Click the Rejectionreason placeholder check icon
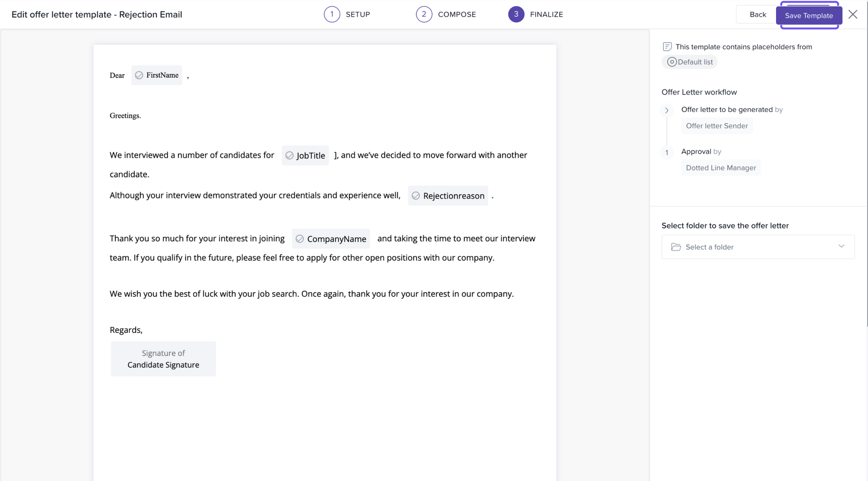This screenshot has height=481, width=868. point(415,196)
